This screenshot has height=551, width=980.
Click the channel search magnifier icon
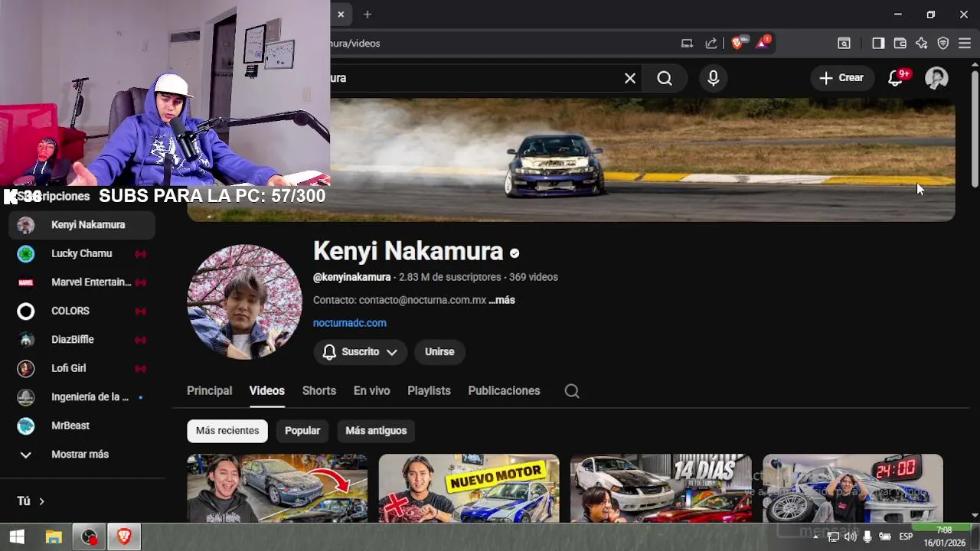coord(572,391)
